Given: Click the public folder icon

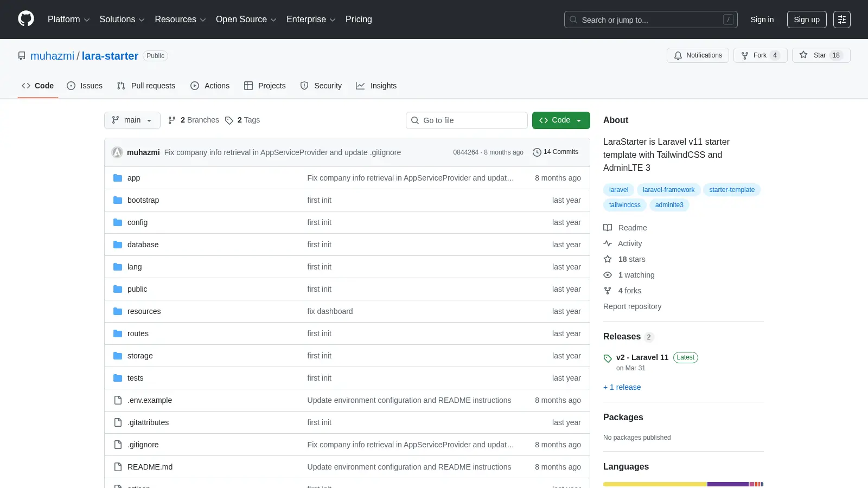Looking at the screenshot, I should click(x=118, y=289).
